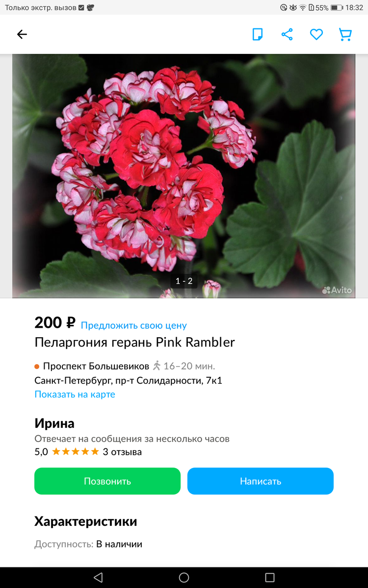Tap the 1 - 2 photo counter

click(184, 281)
